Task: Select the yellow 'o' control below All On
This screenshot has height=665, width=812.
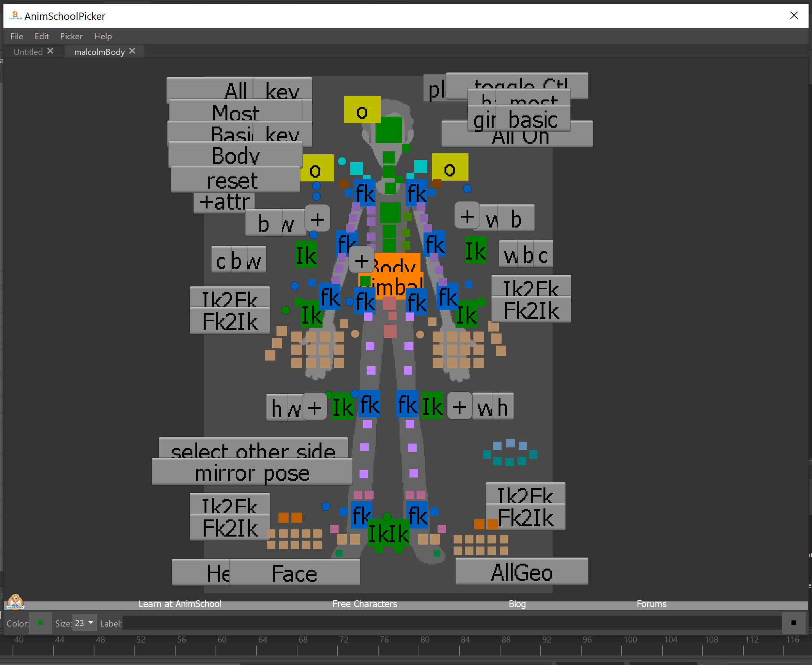Action: (450, 167)
